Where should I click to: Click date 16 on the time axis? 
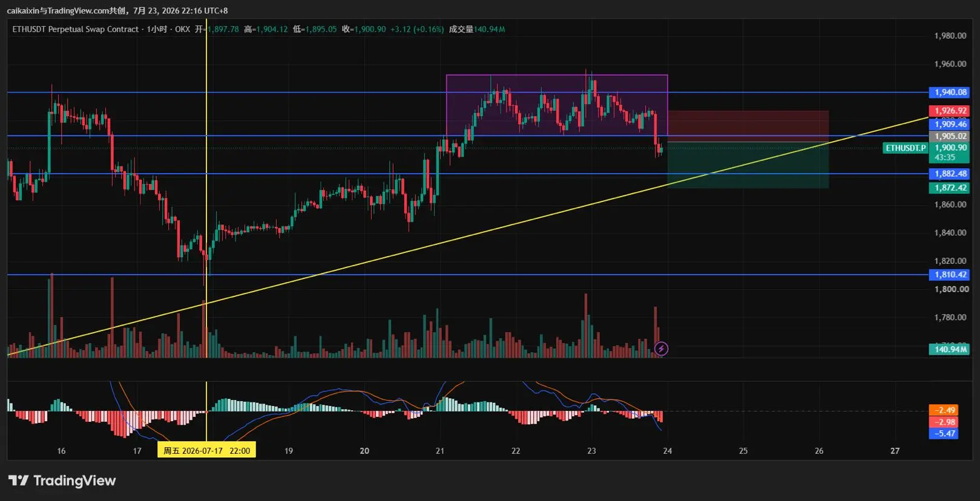tap(61, 451)
